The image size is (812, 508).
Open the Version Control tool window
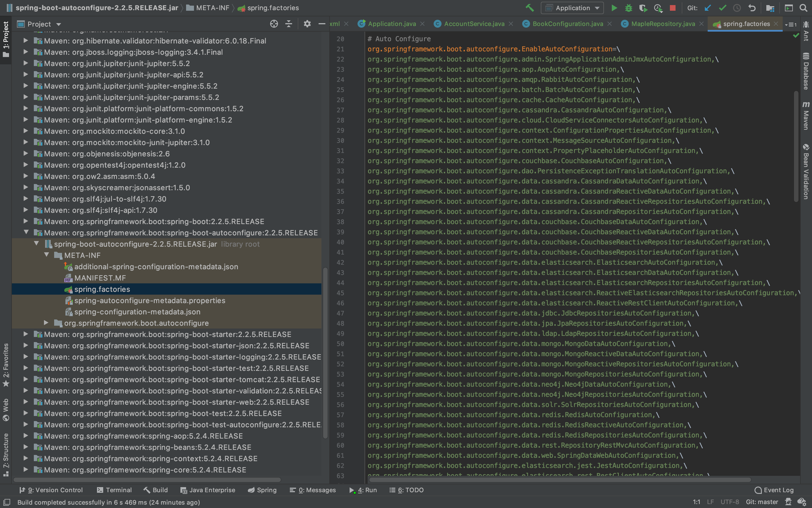click(x=51, y=490)
